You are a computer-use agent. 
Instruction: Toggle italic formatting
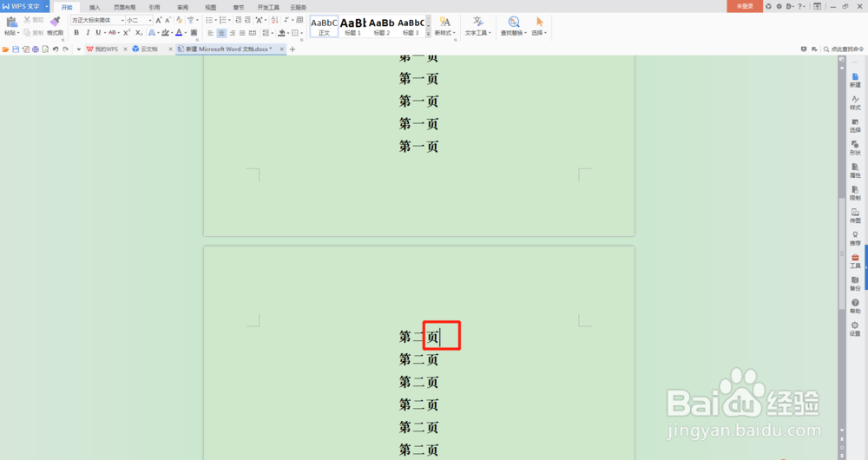pos(88,33)
